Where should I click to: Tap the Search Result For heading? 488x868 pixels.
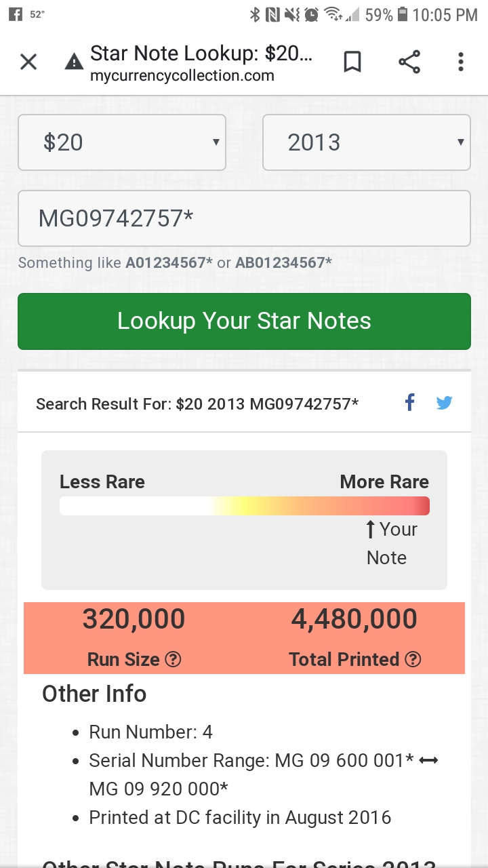197,404
